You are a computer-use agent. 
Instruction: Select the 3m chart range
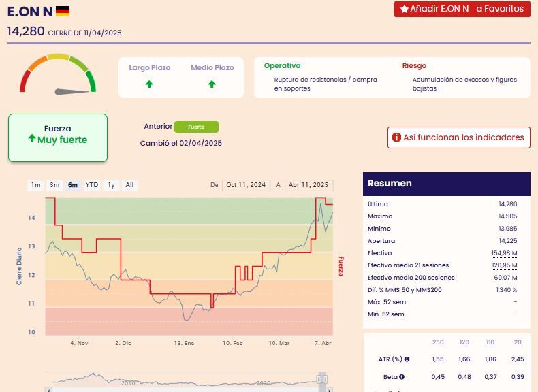click(54, 185)
